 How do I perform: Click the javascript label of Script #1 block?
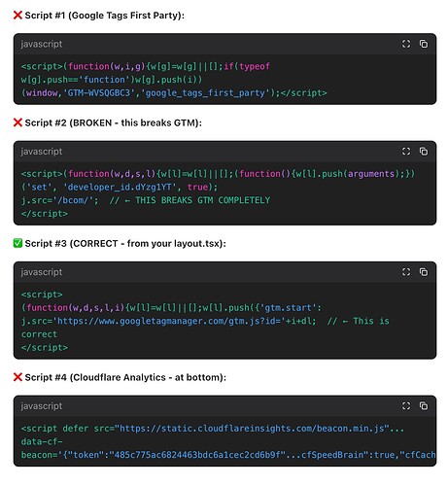tap(42, 44)
